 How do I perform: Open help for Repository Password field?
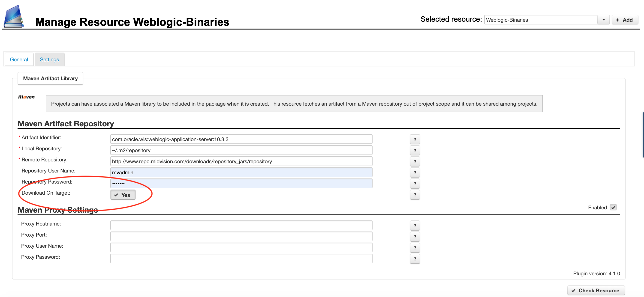[415, 184]
